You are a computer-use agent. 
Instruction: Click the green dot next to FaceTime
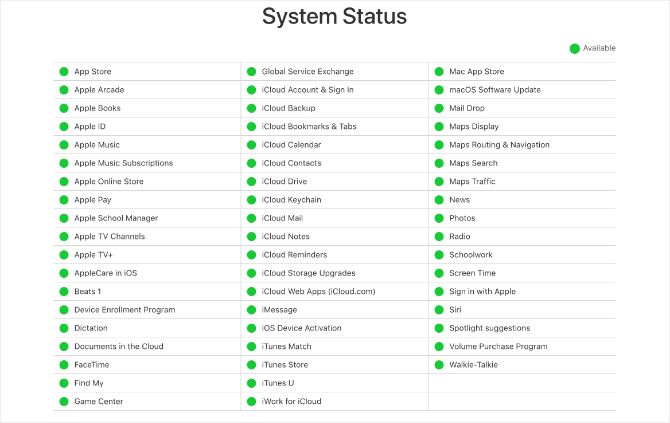pyautogui.click(x=63, y=365)
